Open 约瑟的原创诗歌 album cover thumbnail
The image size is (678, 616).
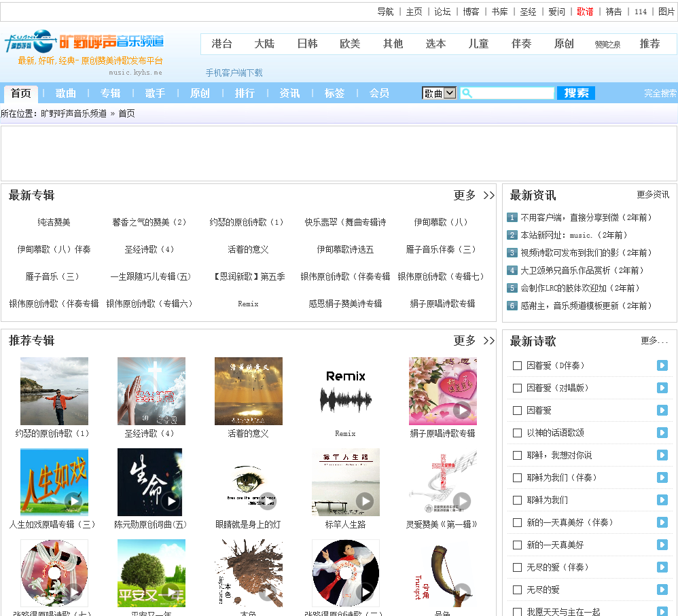pos(54,391)
